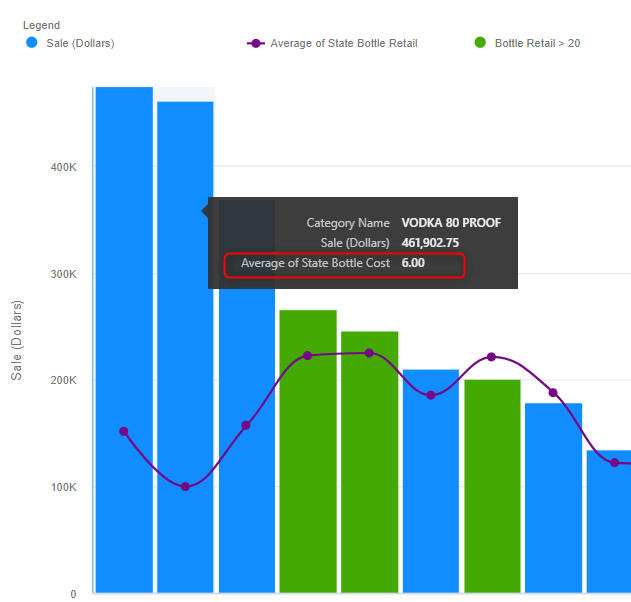Click the Legend title text
This screenshot has height=602, width=631.
tap(41, 25)
